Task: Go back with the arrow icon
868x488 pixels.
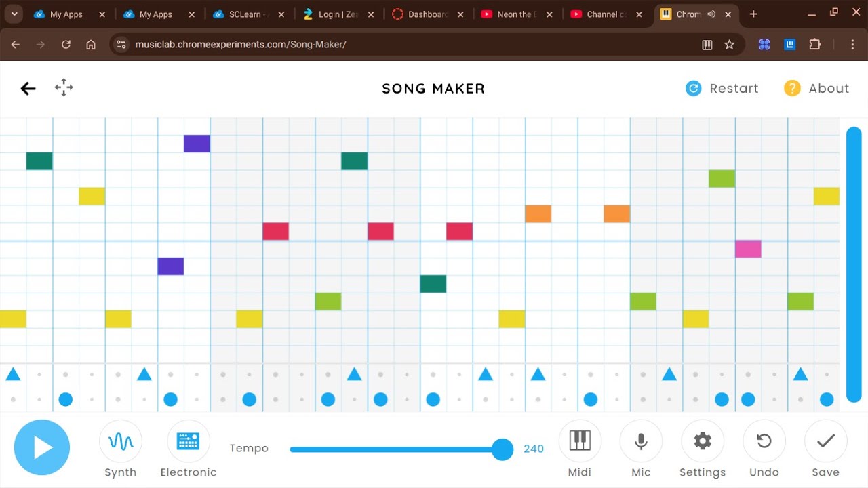Action: [28, 88]
